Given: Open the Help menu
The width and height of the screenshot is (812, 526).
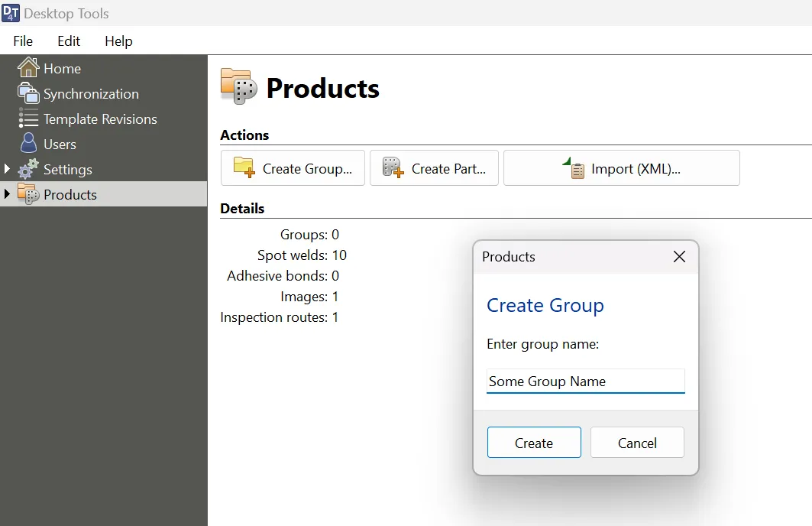Looking at the screenshot, I should point(118,41).
